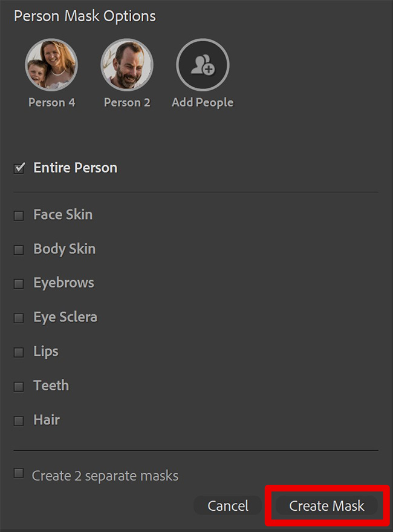Check the Teeth option box

coord(19,387)
